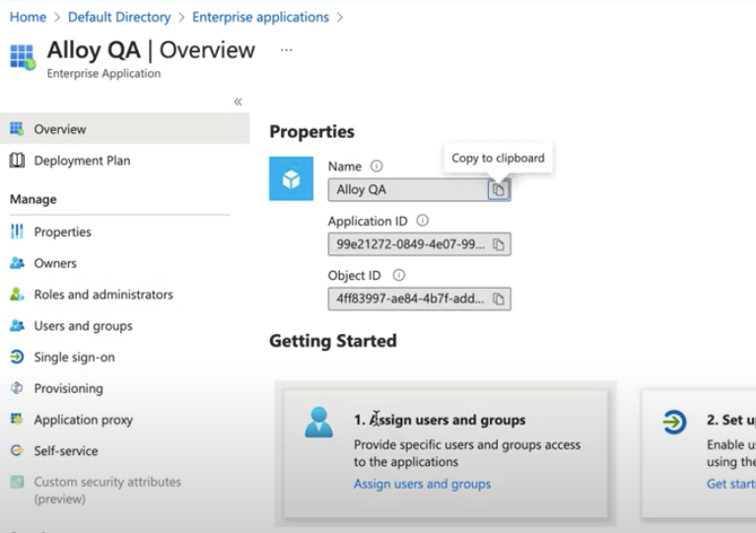756x533 pixels.
Task: Go to Home breadcrumb link
Action: point(28,17)
